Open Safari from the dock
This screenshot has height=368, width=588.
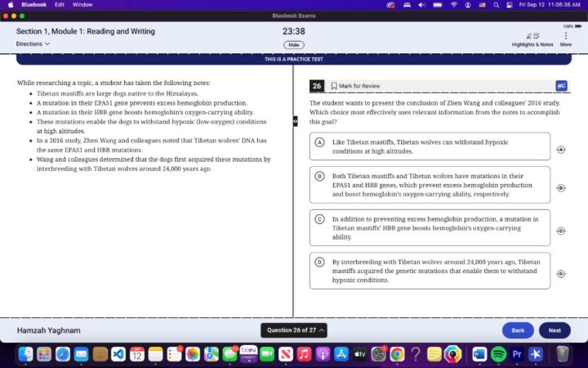63,354
